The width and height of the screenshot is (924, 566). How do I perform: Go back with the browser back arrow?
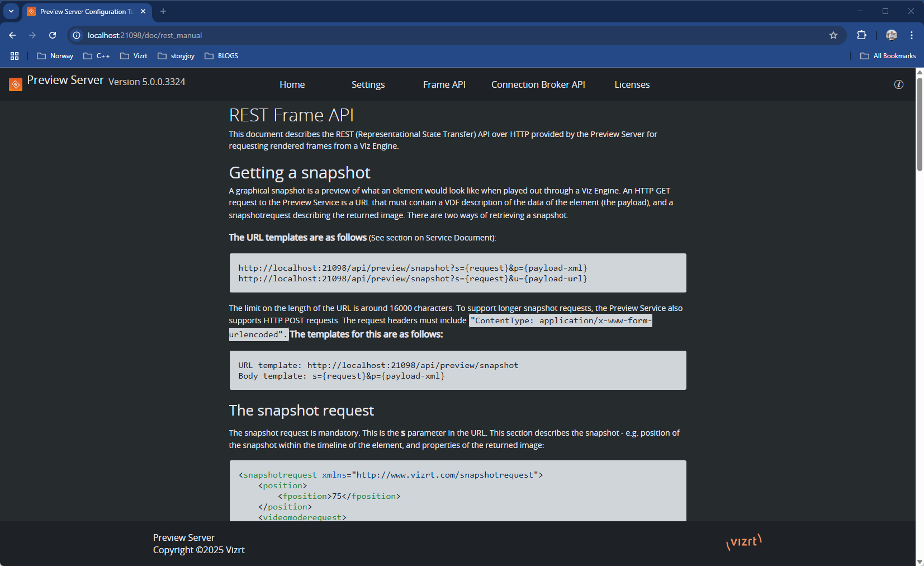tap(12, 35)
